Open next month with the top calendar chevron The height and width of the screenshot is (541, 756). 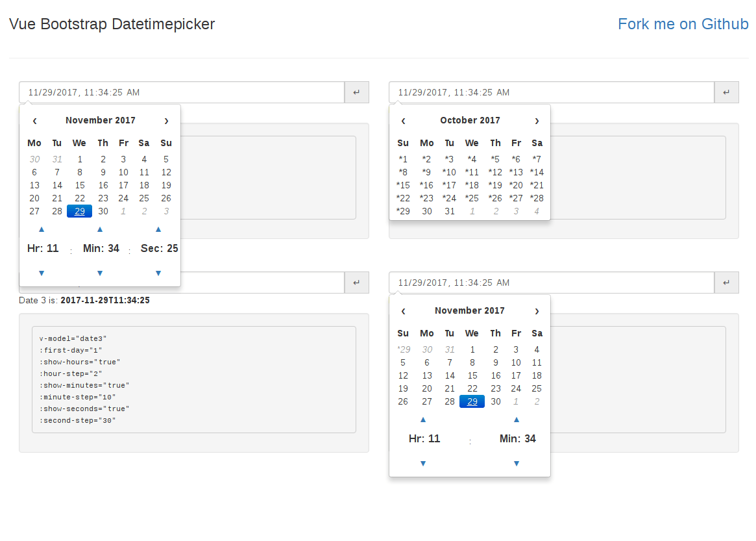(x=166, y=120)
